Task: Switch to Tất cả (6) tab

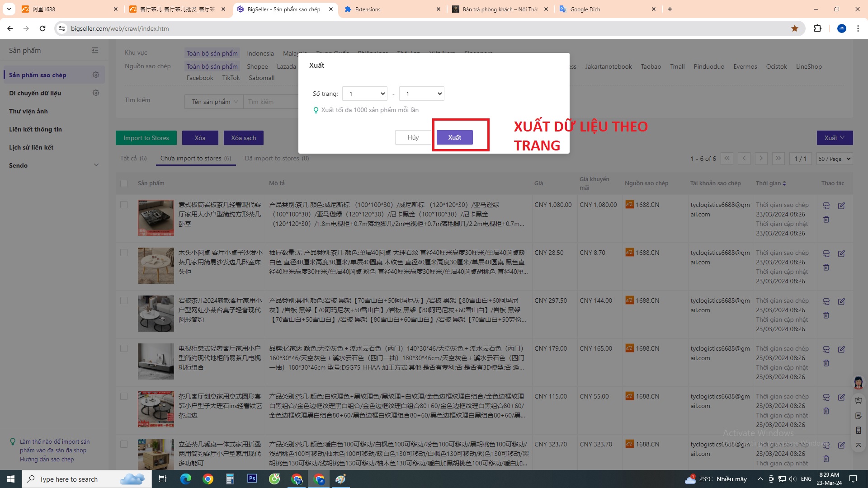Action: point(133,158)
